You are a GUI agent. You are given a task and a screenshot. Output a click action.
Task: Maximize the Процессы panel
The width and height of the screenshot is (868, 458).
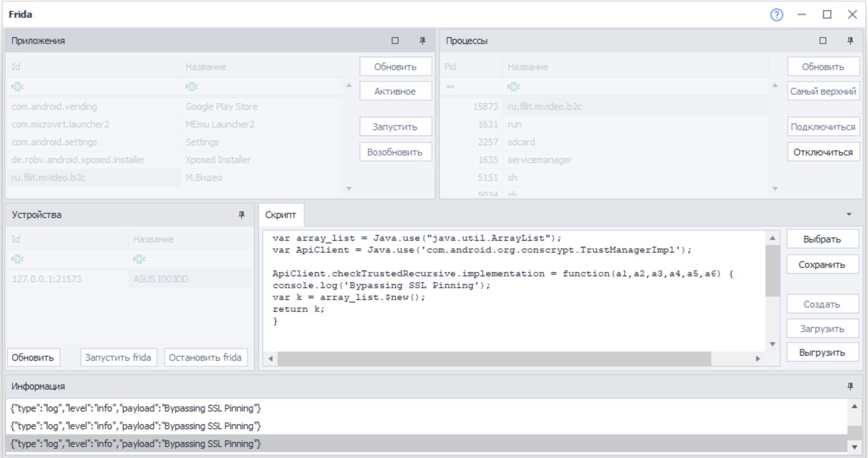pyautogui.click(x=823, y=41)
